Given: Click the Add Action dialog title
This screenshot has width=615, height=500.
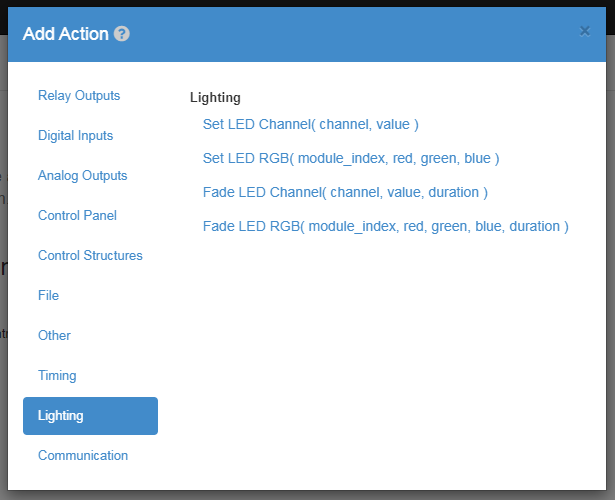Looking at the screenshot, I should pyautogui.click(x=66, y=34).
